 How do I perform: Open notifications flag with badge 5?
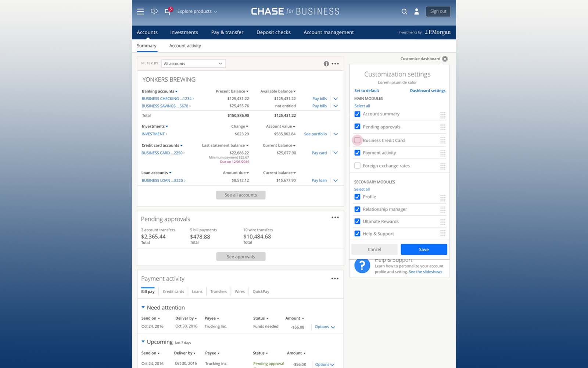point(168,11)
